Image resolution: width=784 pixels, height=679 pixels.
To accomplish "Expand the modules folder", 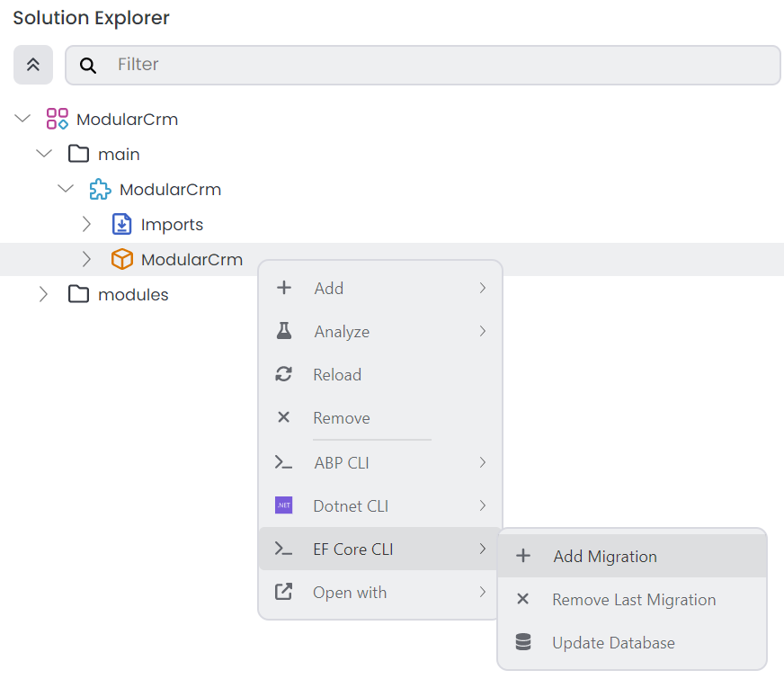I will coord(43,293).
